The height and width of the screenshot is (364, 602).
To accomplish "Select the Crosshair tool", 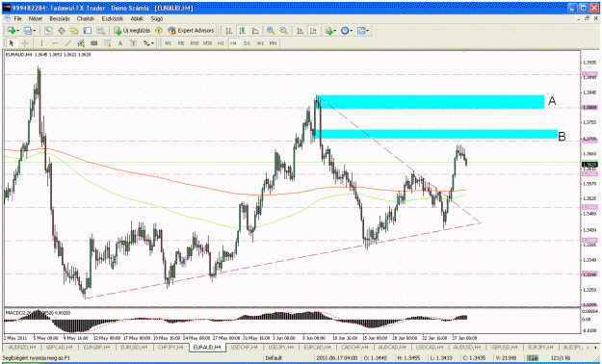I will (x=25, y=43).
